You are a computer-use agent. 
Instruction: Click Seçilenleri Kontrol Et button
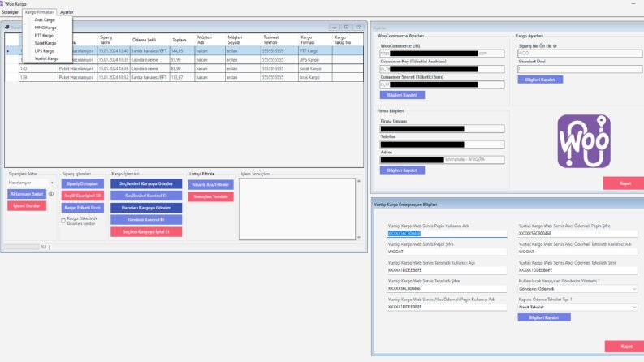pos(146,196)
